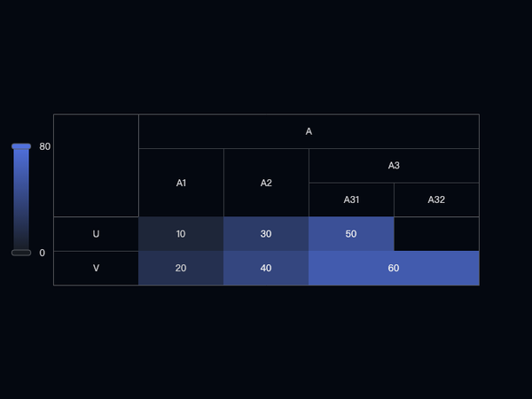Select the cell with value 20
This screenshot has width=532, height=399.
tap(181, 268)
